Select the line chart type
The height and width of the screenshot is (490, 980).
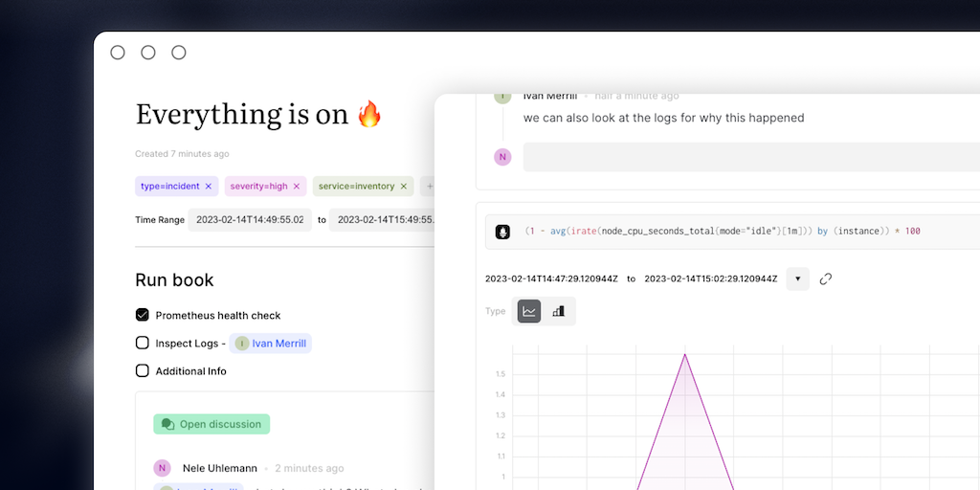pos(529,311)
